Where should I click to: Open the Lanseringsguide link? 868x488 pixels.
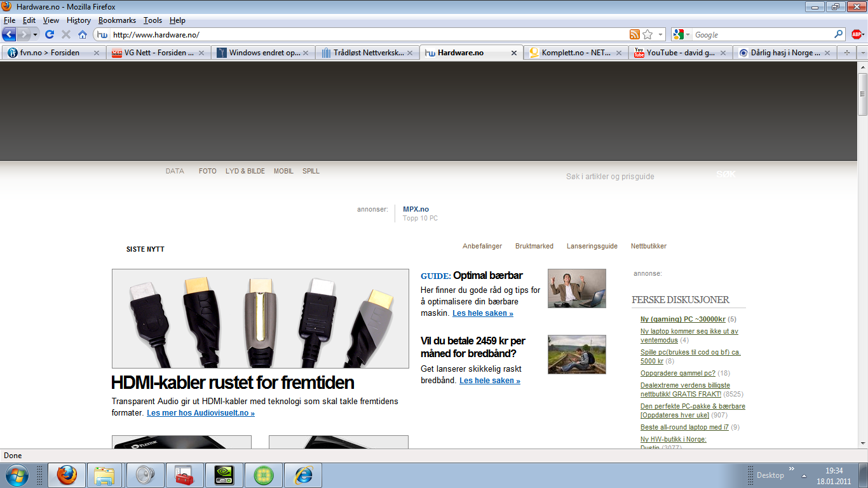(x=592, y=246)
